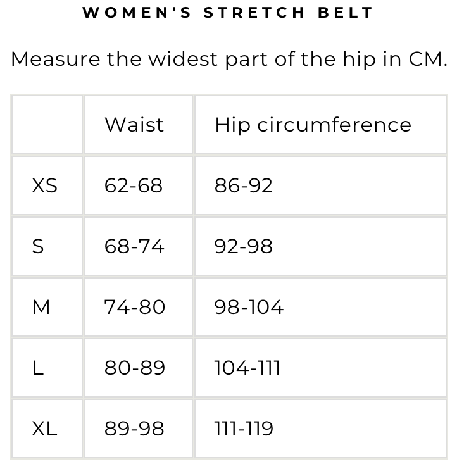Click the S size label
The height and width of the screenshot is (476, 457).
38,246
